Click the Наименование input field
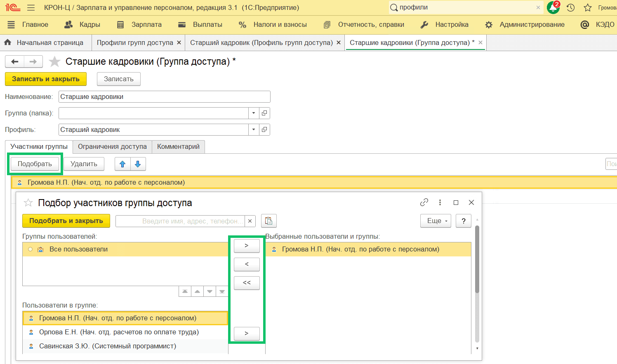This screenshot has height=364, width=617. click(x=164, y=97)
